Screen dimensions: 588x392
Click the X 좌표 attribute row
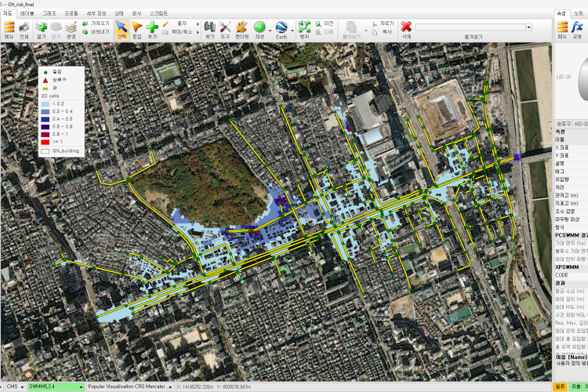571,147
